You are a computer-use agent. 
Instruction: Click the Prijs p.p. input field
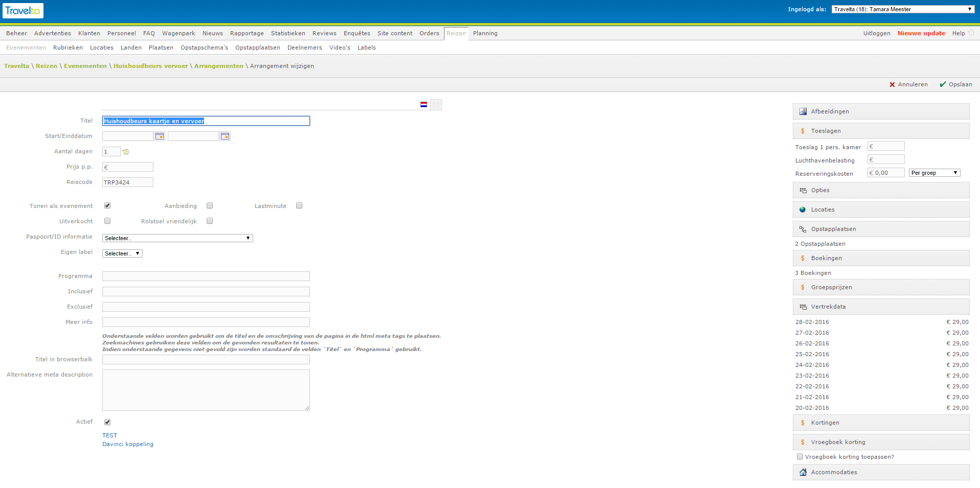tap(128, 167)
